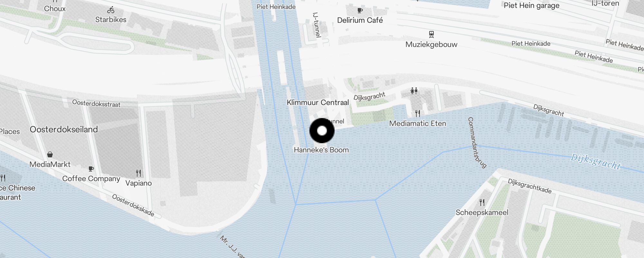The height and width of the screenshot is (258, 644).
Task: Click the Mediamatic Eten restaurant icon
Action: point(418,114)
